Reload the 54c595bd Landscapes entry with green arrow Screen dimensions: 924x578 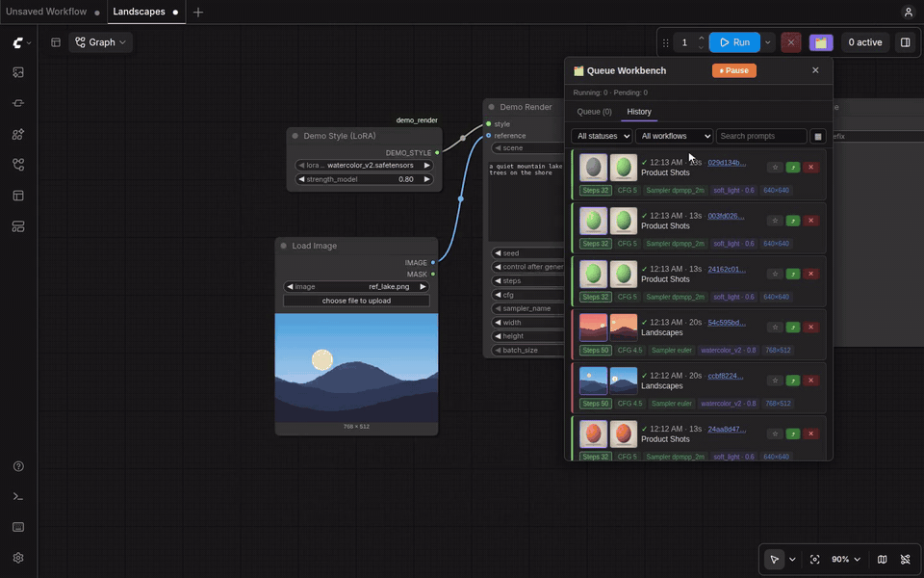[x=793, y=328]
